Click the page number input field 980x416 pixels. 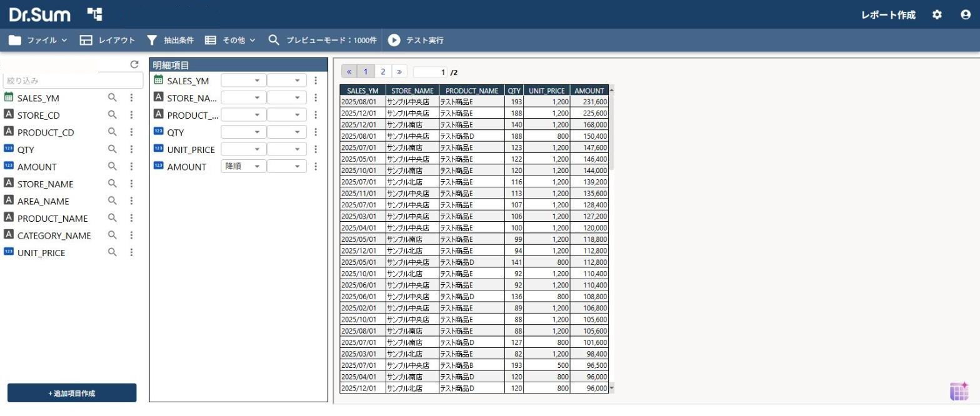click(x=431, y=72)
